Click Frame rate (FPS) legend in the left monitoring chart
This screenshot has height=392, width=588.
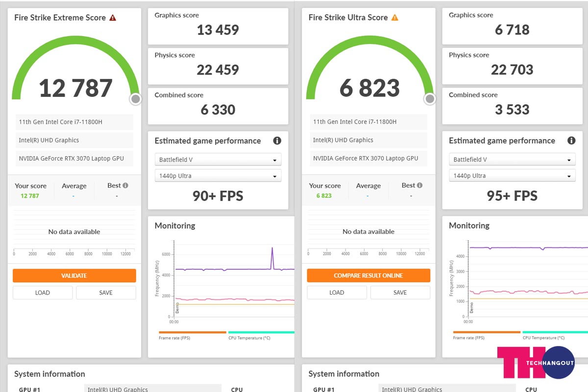point(193,335)
